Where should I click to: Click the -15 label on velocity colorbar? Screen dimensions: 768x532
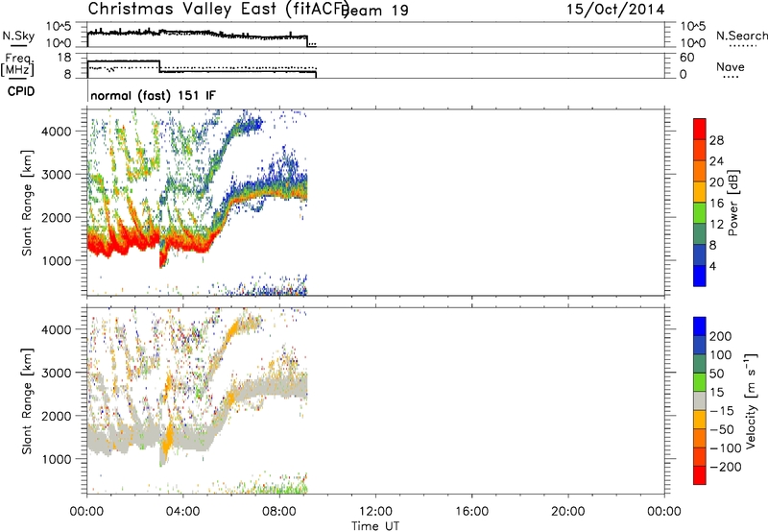pos(722,411)
